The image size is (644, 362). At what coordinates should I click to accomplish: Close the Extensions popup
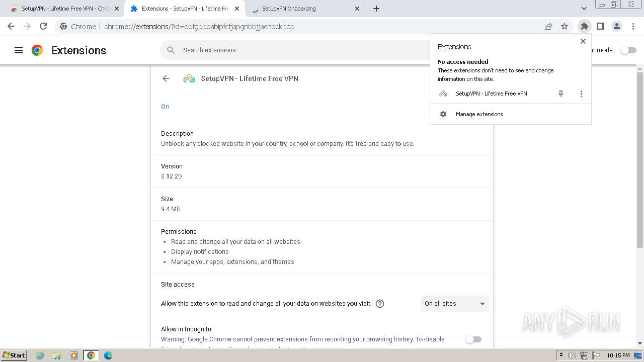[583, 41]
